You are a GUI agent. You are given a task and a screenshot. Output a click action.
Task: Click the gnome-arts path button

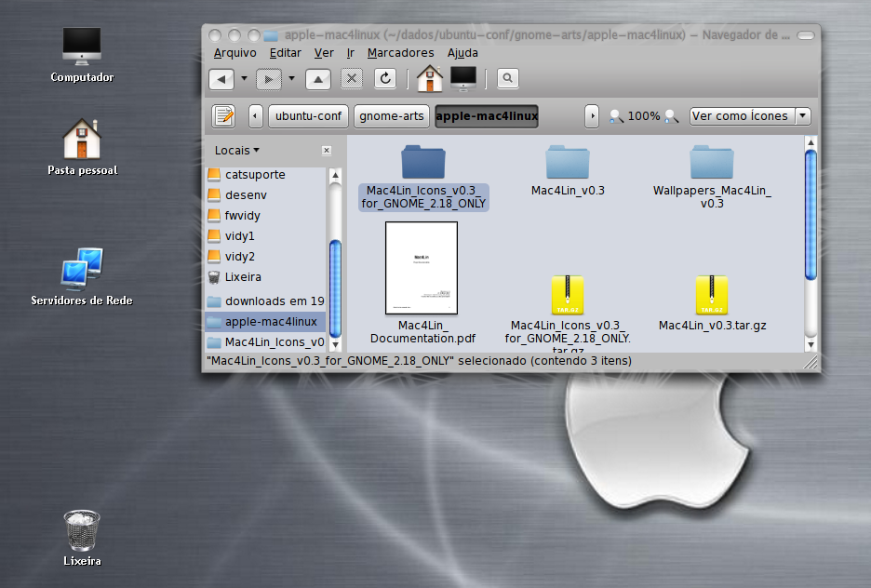(x=392, y=116)
